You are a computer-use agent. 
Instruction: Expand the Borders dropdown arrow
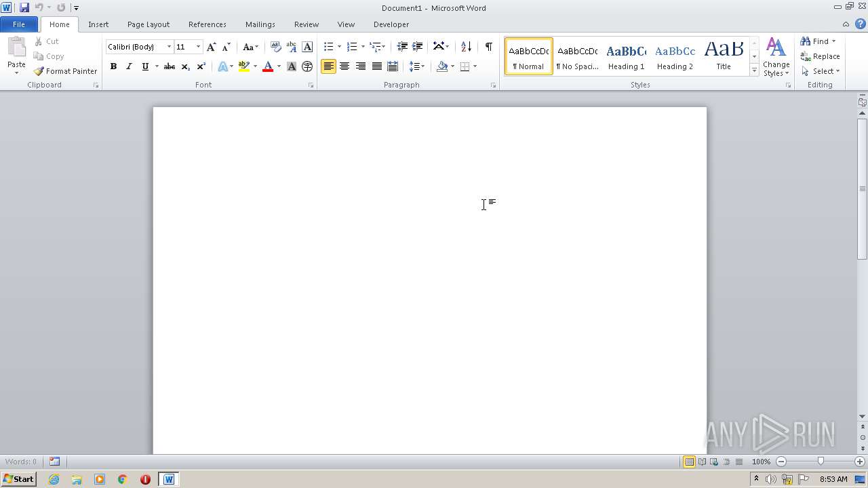475,66
